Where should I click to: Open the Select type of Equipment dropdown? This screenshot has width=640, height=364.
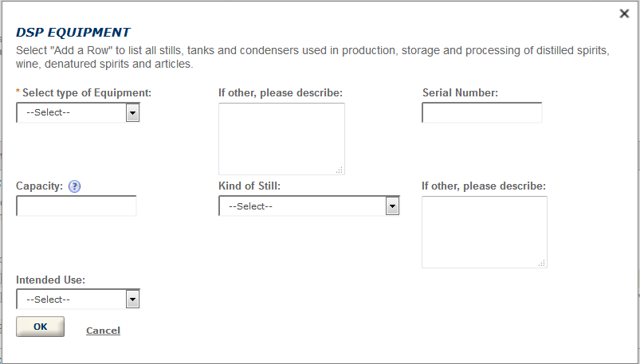(78, 113)
